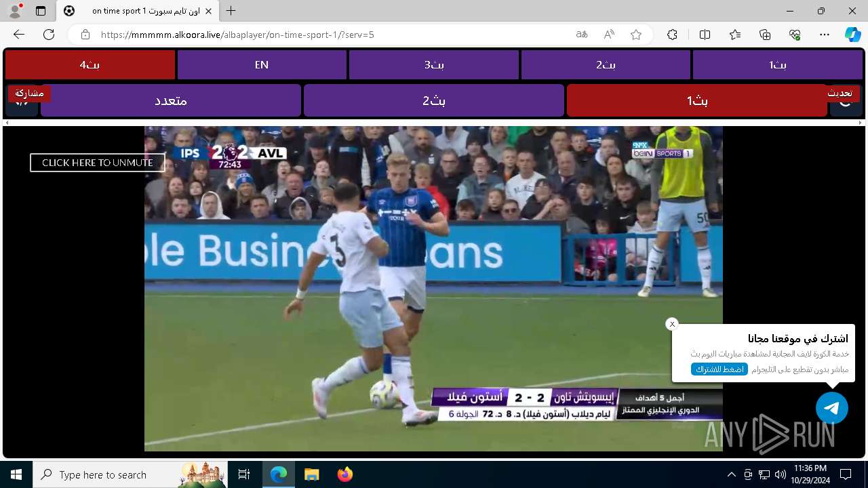Screen dimensions: 868x488
Task: Click the اضغط للاشتراك subscribe button
Action: 719,369
